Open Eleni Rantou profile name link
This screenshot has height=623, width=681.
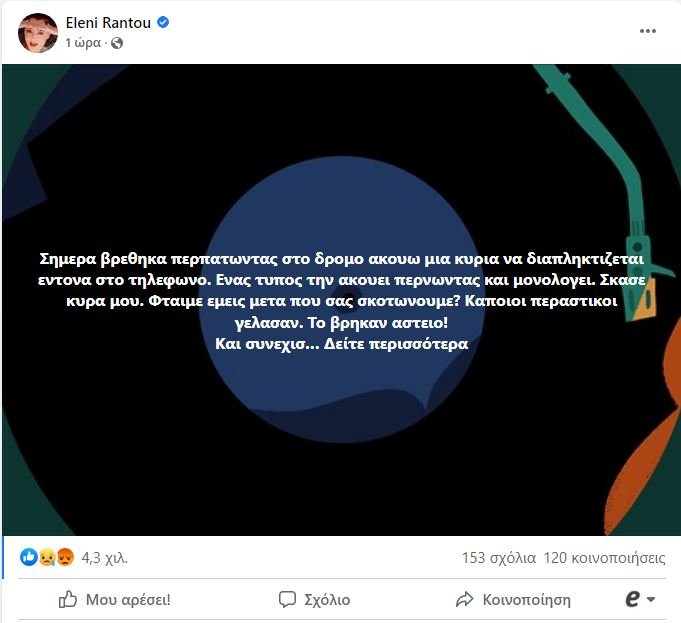[108, 23]
